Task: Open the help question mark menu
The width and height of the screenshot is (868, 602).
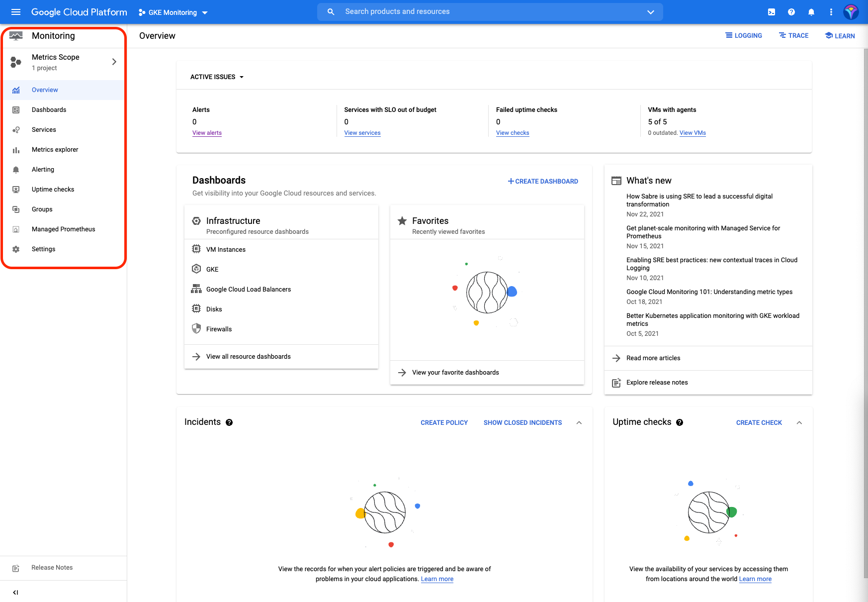Action: point(791,12)
